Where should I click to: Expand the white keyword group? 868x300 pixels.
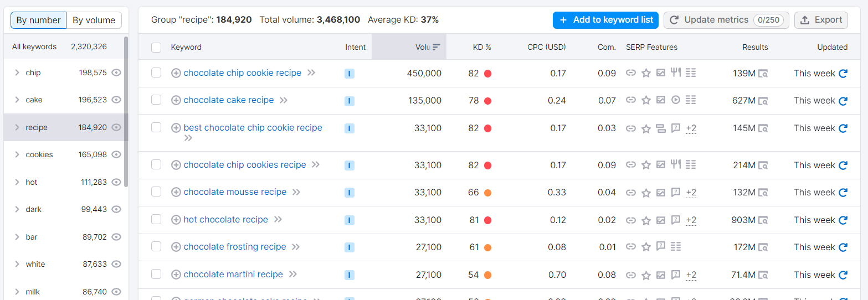coord(17,264)
